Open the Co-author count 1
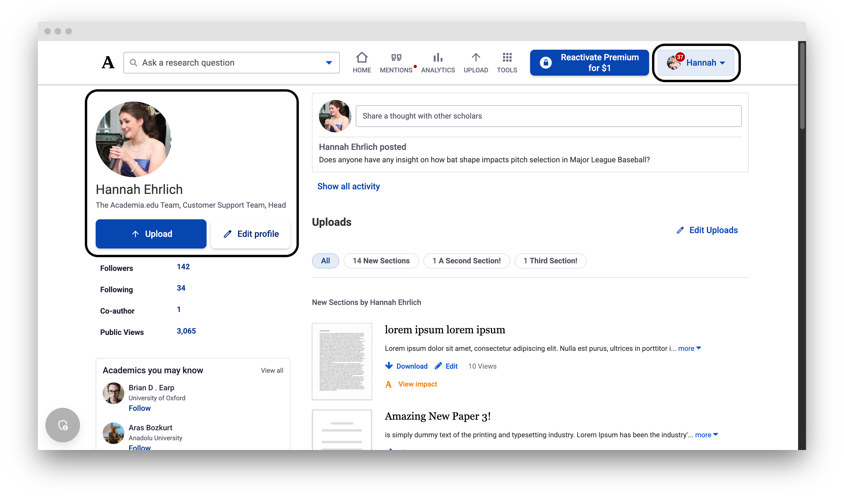The image size is (844, 504). 178,310
